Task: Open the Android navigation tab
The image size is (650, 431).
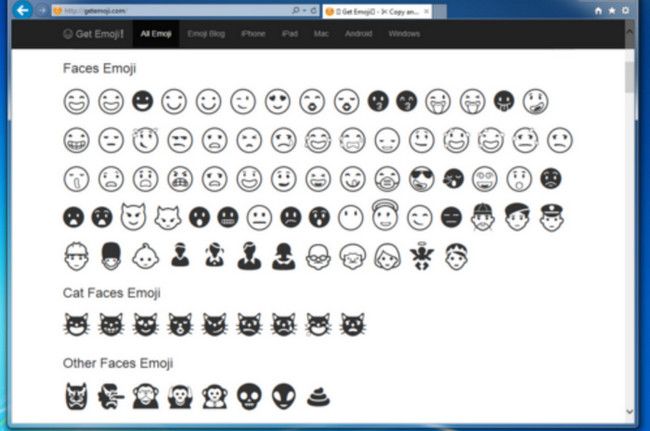Action: pos(357,33)
